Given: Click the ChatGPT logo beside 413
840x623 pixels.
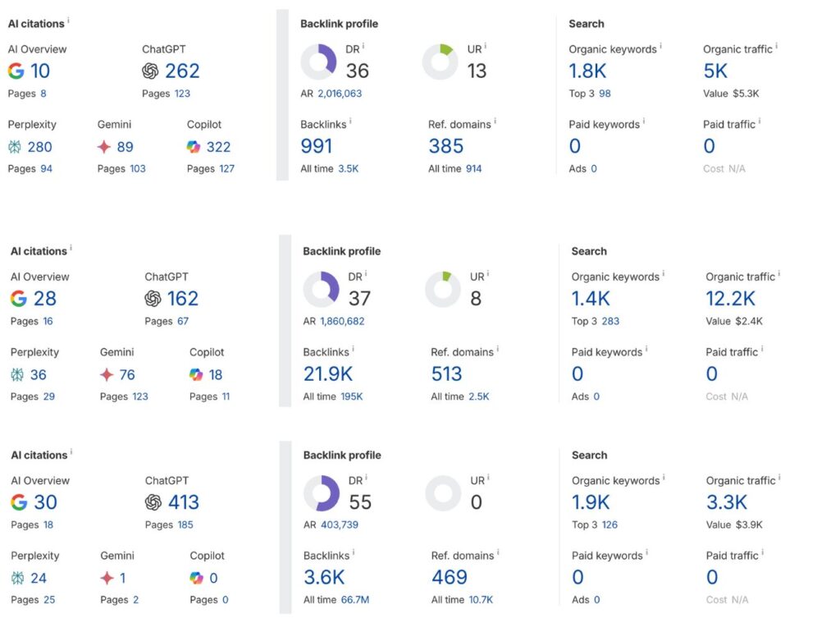Looking at the screenshot, I should pos(153,502).
